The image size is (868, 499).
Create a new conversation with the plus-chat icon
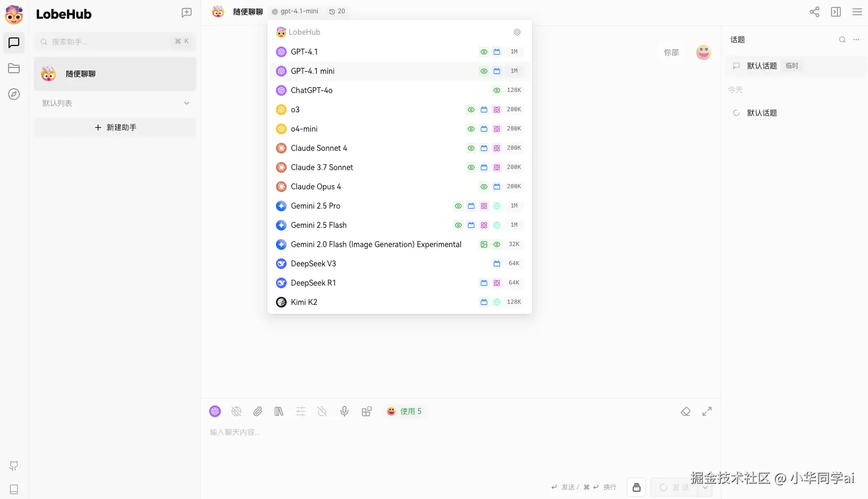187,13
